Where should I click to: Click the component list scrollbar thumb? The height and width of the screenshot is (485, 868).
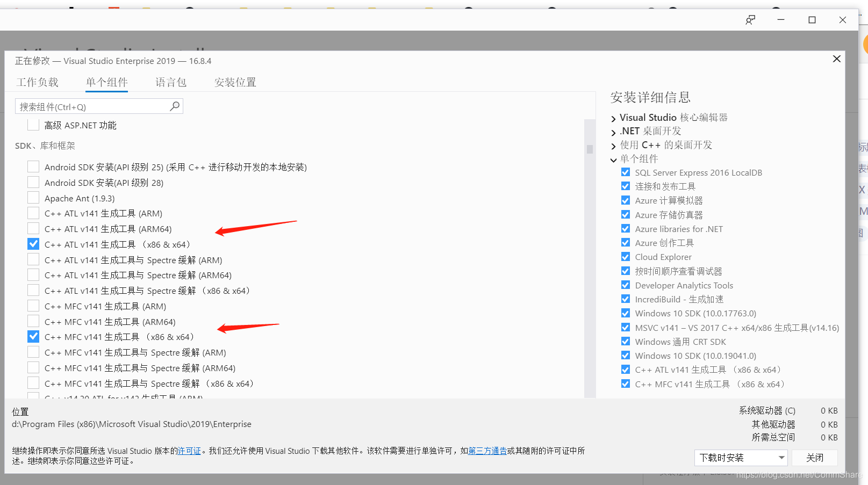pyautogui.click(x=590, y=149)
